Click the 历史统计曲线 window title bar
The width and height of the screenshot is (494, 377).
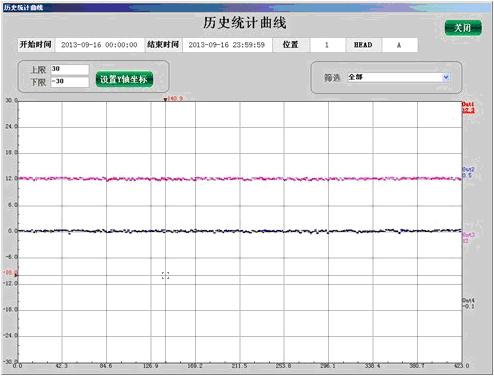[247, 7]
